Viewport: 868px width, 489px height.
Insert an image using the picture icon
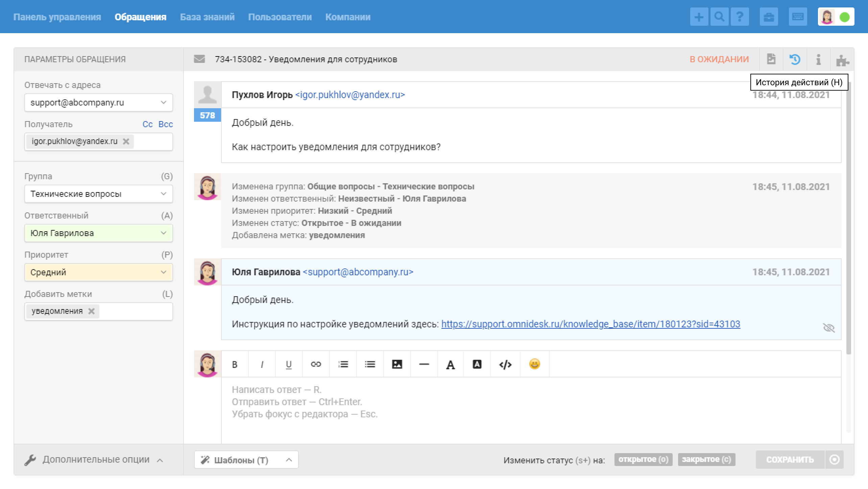coord(397,364)
